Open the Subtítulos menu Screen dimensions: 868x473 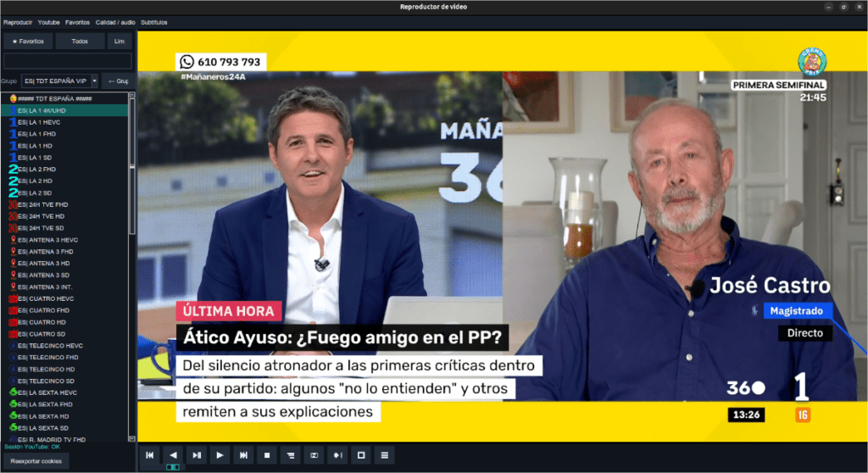154,23
